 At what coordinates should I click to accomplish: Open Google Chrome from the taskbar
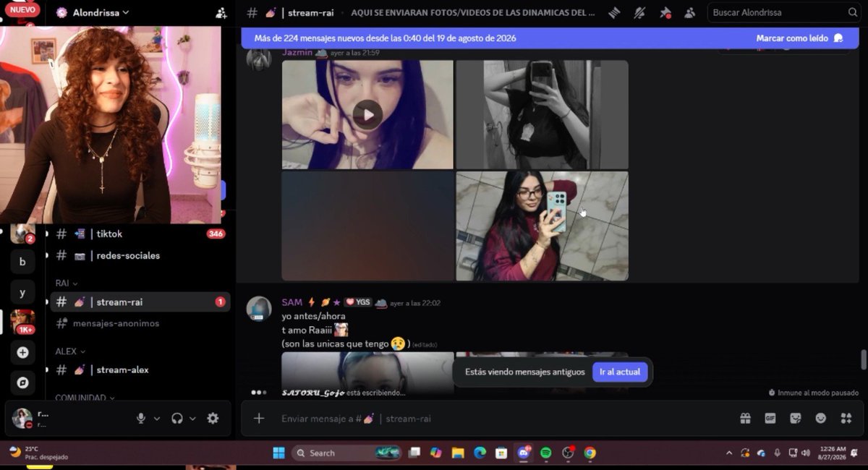coord(590,453)
